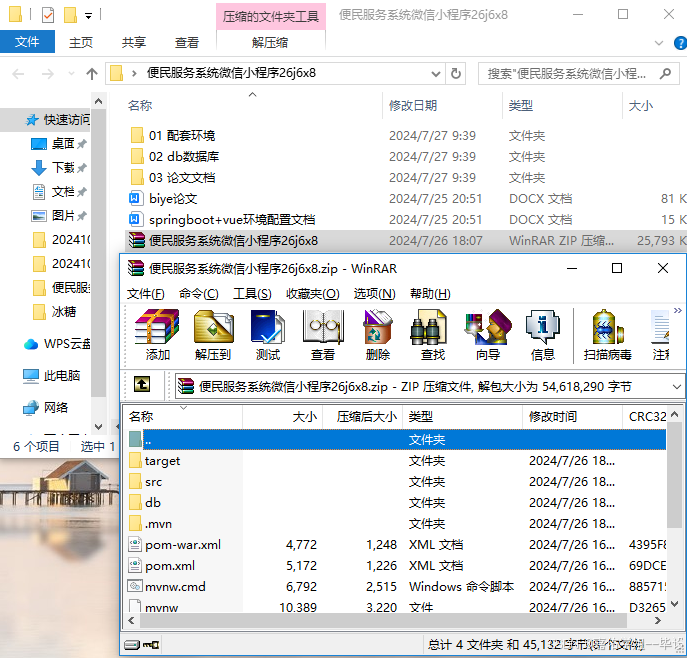Open Explorer 文件 ribbon tab

coord(27,42)
